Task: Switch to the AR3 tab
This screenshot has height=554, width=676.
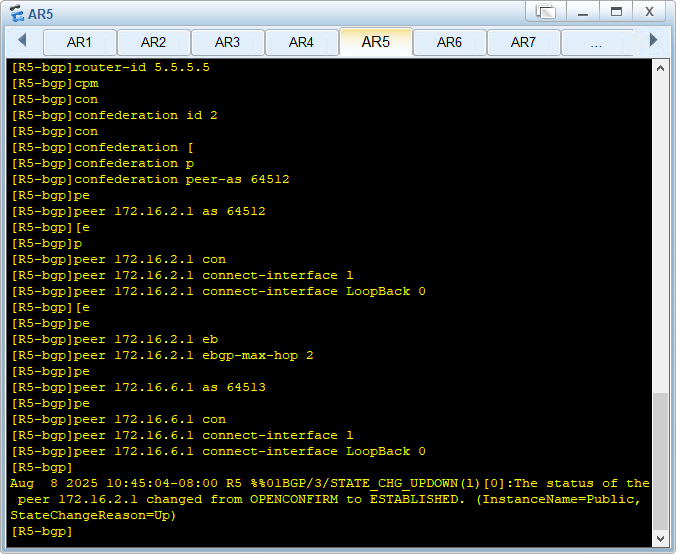Action: coord(228,42)
